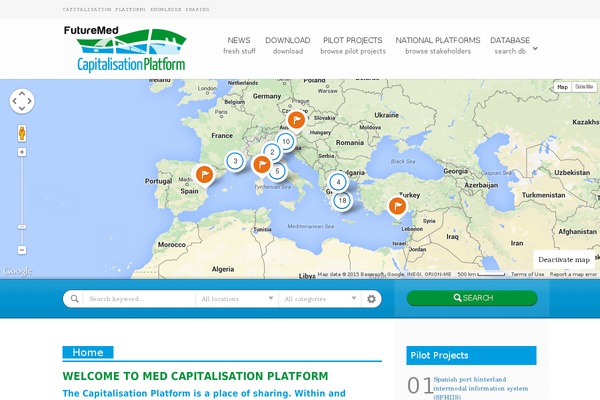Open the map Terms of Use link
The height and width of the screenshot is (400, 600).
pyautogui.click(x=527, y=274)
